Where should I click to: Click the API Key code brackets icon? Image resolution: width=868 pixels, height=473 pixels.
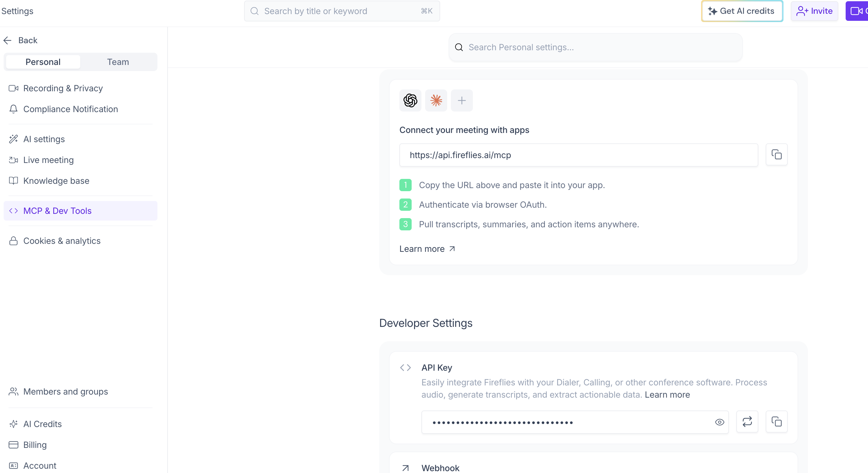[405, 368]
